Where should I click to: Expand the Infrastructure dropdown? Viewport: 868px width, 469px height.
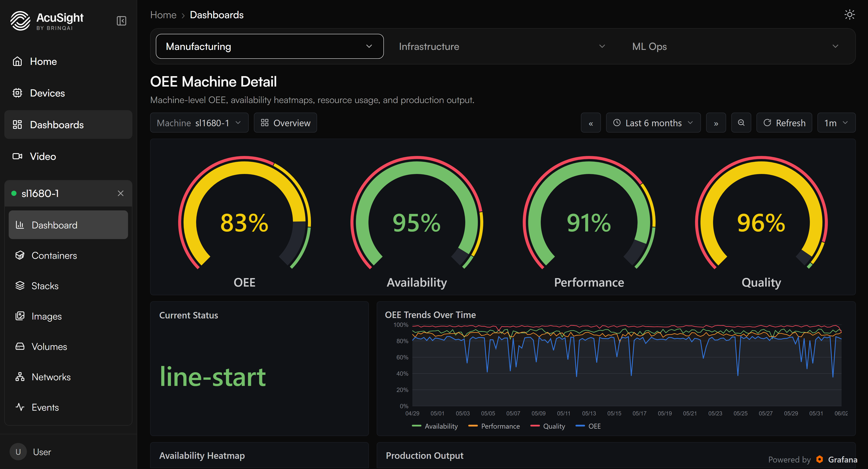pos(502,46)
